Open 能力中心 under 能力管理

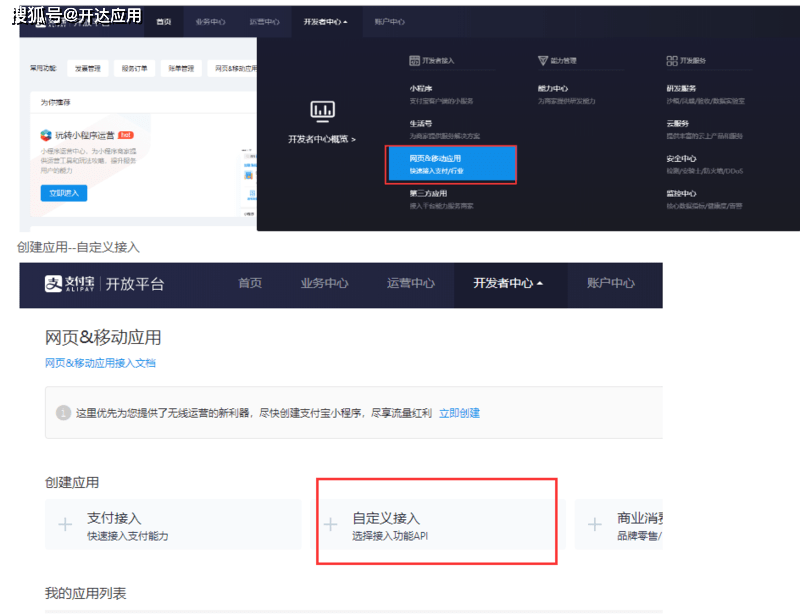[x=553, y=89]
